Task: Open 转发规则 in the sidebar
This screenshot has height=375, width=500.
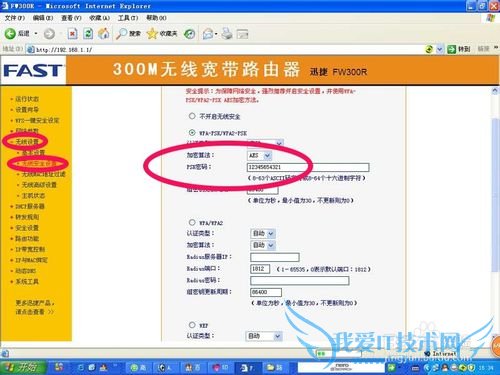Action: [27, 217]
